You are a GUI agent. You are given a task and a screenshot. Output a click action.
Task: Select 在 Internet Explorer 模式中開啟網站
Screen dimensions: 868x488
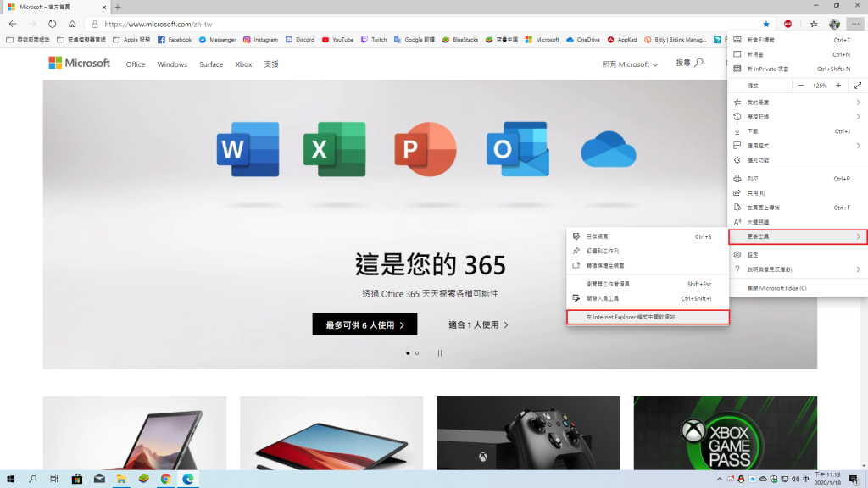click(648, 317)
